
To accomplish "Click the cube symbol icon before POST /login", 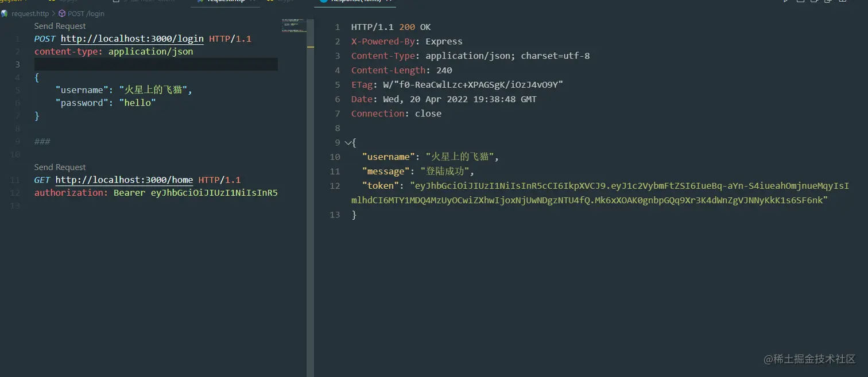I will [x=62, y=13].
